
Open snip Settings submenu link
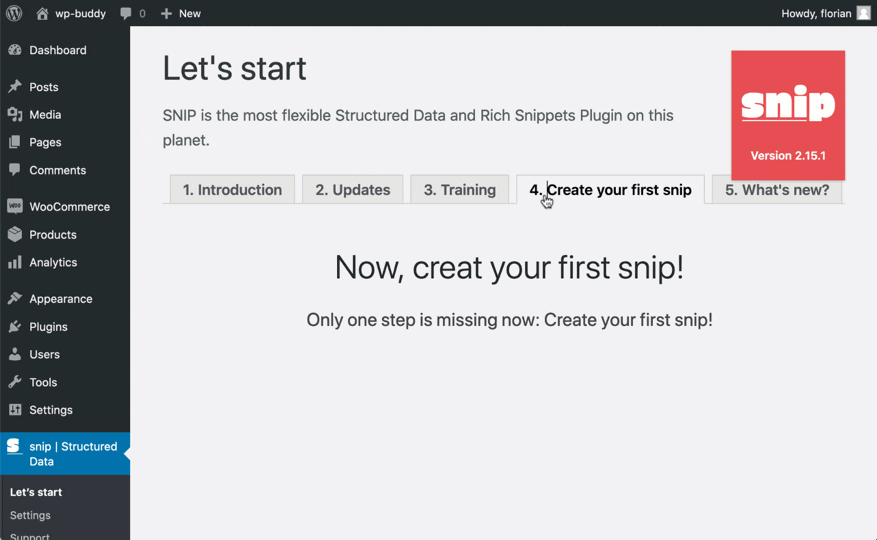(x=30, y=515)
